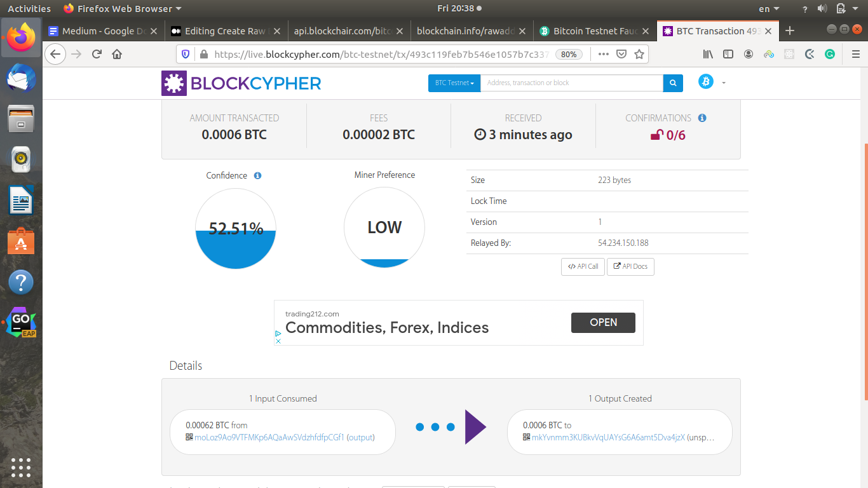This screenshot has height=488, width=868.
Task: Open the (output) link in the input box
Action: [360, 437]
